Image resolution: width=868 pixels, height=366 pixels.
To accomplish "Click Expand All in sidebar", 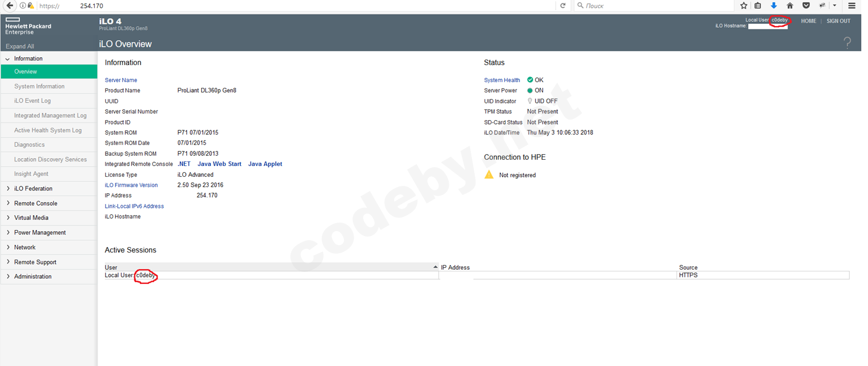I will tap(20, 46).
